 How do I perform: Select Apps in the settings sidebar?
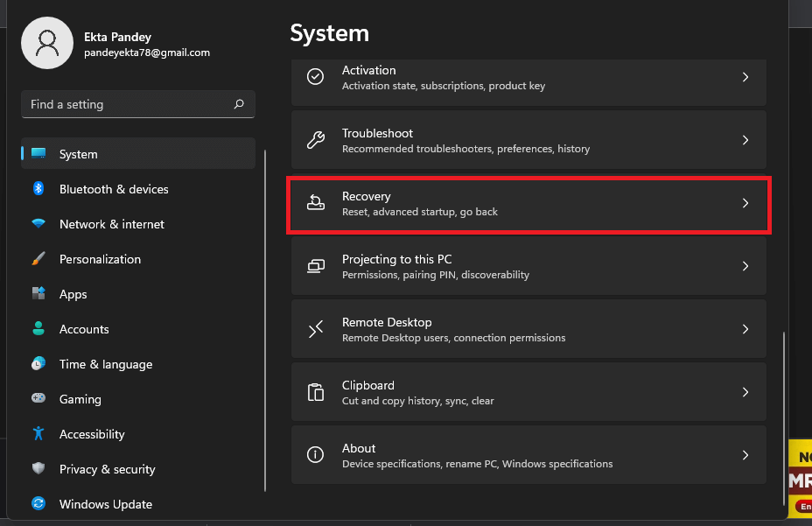pyautogui.click(x=73, y=294)
